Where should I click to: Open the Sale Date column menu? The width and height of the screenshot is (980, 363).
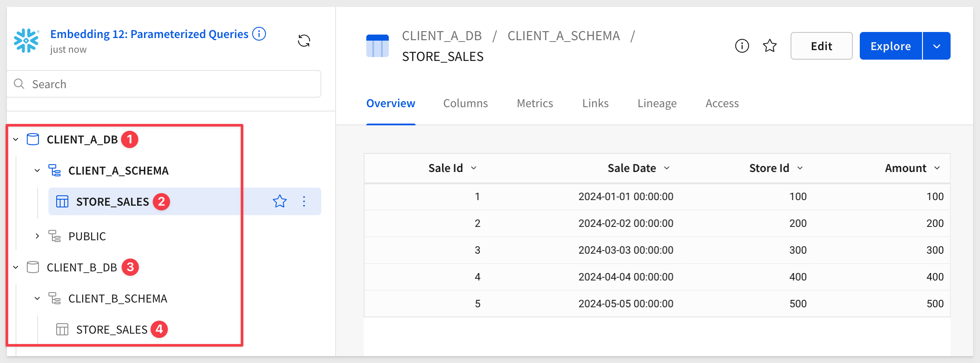pyautogui.click(x=667, y=168)
